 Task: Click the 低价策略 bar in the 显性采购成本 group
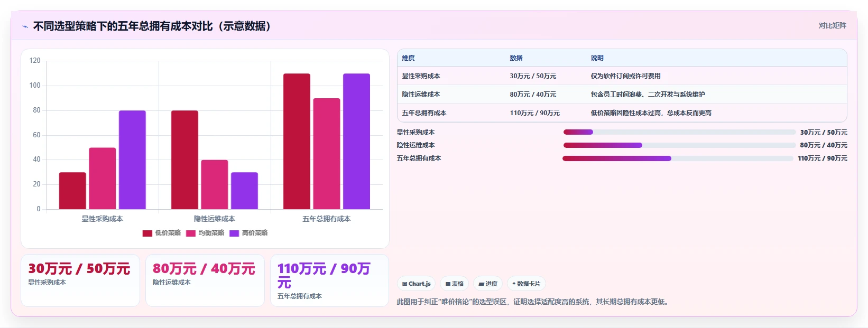(x=72, y=191)
